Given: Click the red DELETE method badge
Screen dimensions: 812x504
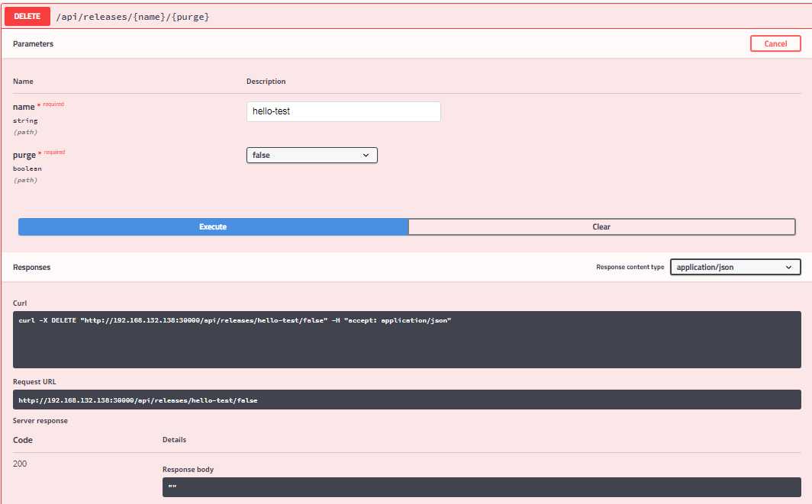Looking at the screenshot, I should [x=27, y=17].
